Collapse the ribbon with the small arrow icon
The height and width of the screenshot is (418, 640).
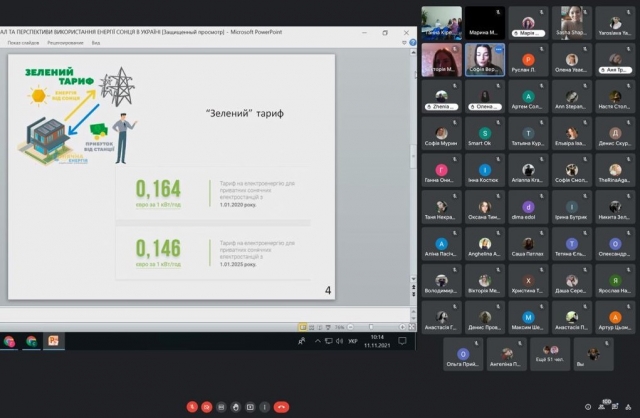click(404, 42)
